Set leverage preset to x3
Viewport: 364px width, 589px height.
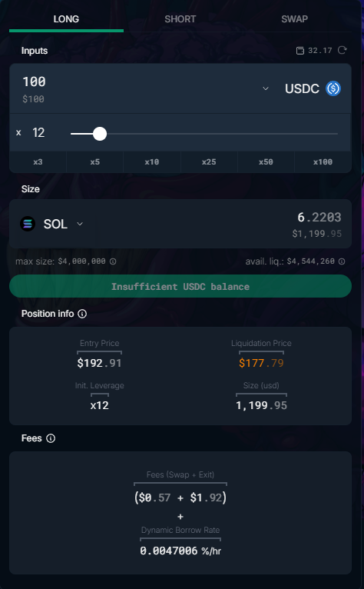tap(38, 162)
